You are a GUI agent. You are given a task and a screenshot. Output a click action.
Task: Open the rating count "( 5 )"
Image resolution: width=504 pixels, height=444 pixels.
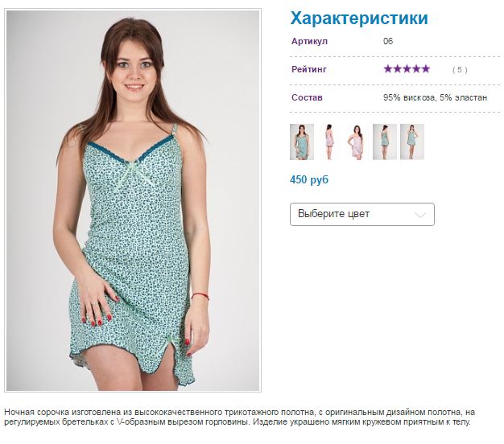click(x=460, y=70)
